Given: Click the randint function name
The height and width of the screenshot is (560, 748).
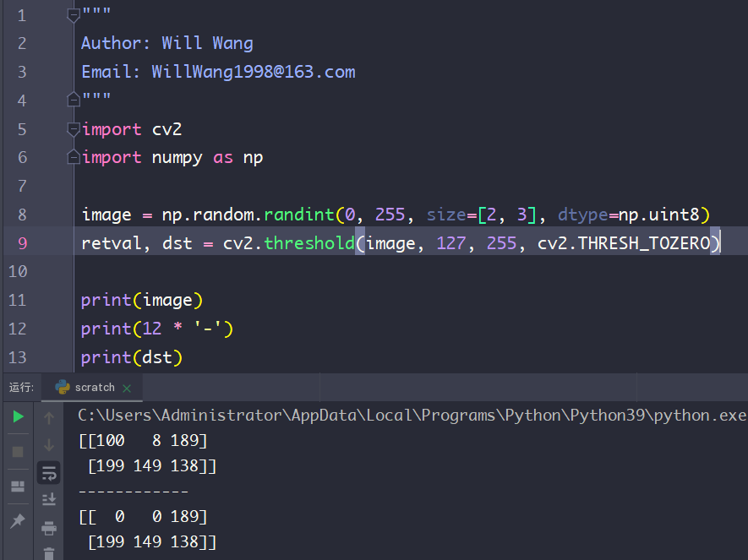Looking at the screenshot, I should click(x=299, y=215).
